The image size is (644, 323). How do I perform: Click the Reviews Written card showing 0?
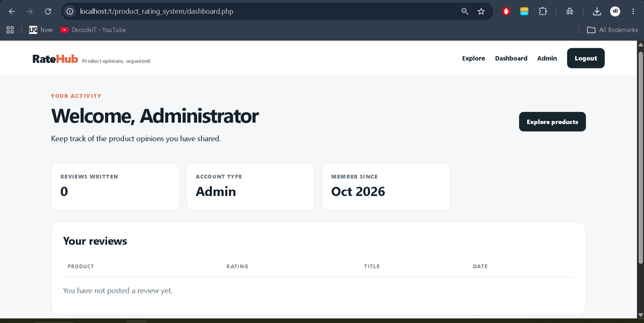click(116, 186)
